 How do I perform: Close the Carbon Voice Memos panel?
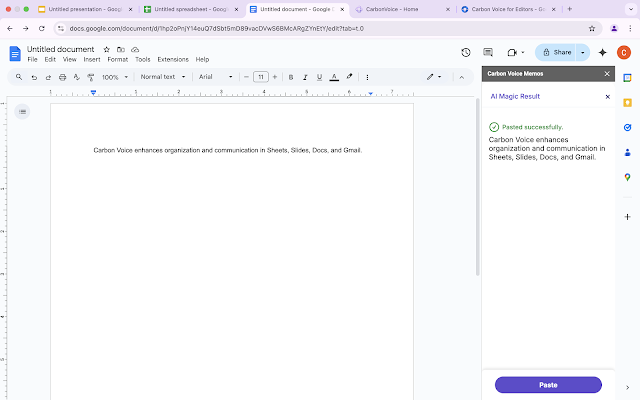607,74
